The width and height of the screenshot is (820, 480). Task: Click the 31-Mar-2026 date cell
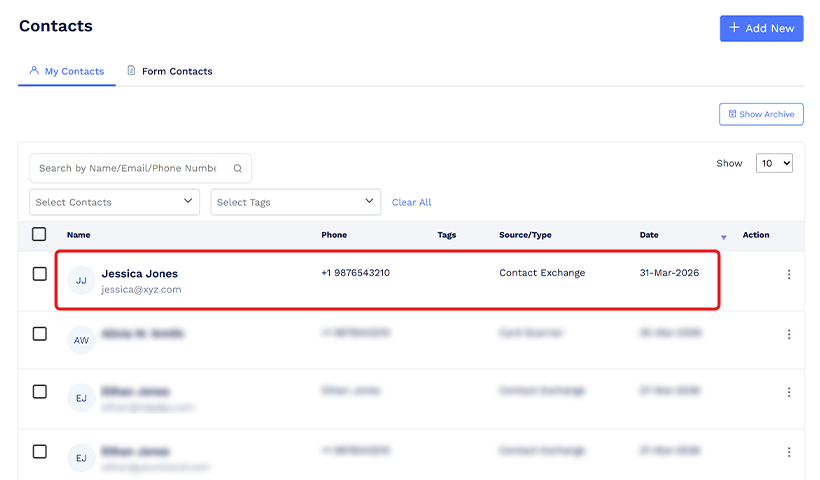[x=669, y=272]
